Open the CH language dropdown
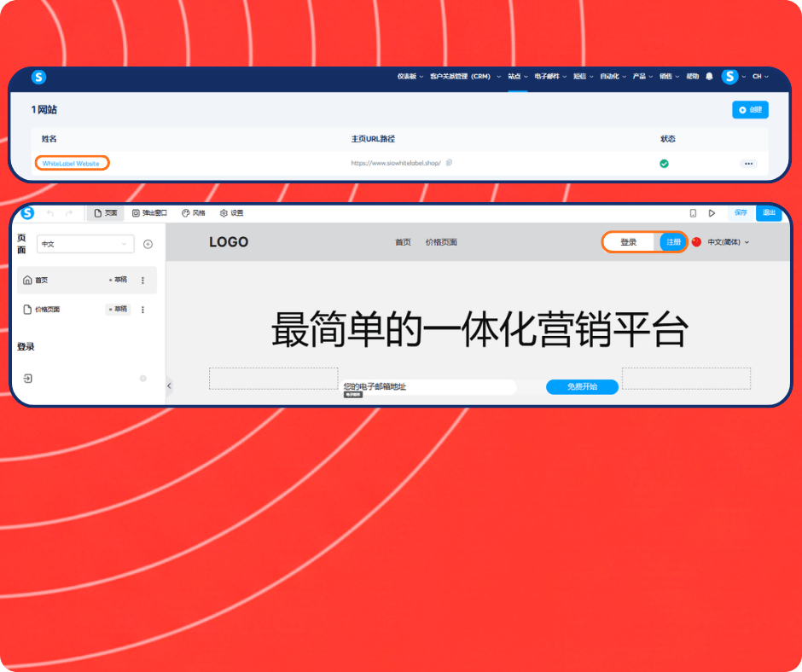The image size is (802, 672). [x=760, y=76]
